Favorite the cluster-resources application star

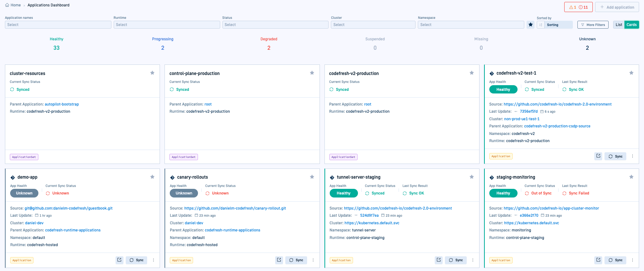click(x=152, y=73)
